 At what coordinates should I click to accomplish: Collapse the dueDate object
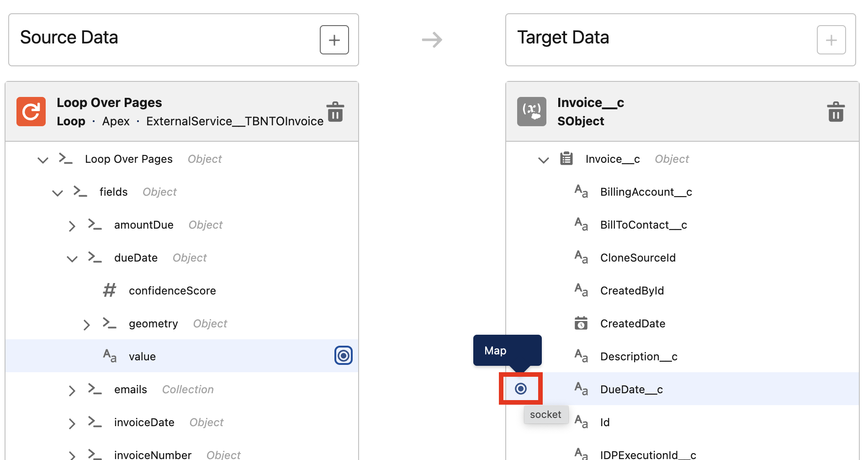(72, 258)
